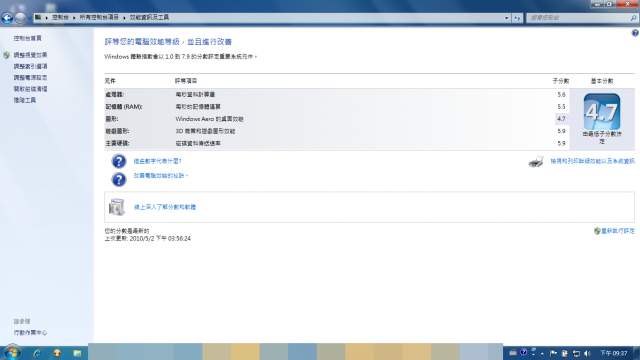This screenshot has height=360, width=640.
Task: Open 調整視覺效果 in the sidebar
Action: 30,55
